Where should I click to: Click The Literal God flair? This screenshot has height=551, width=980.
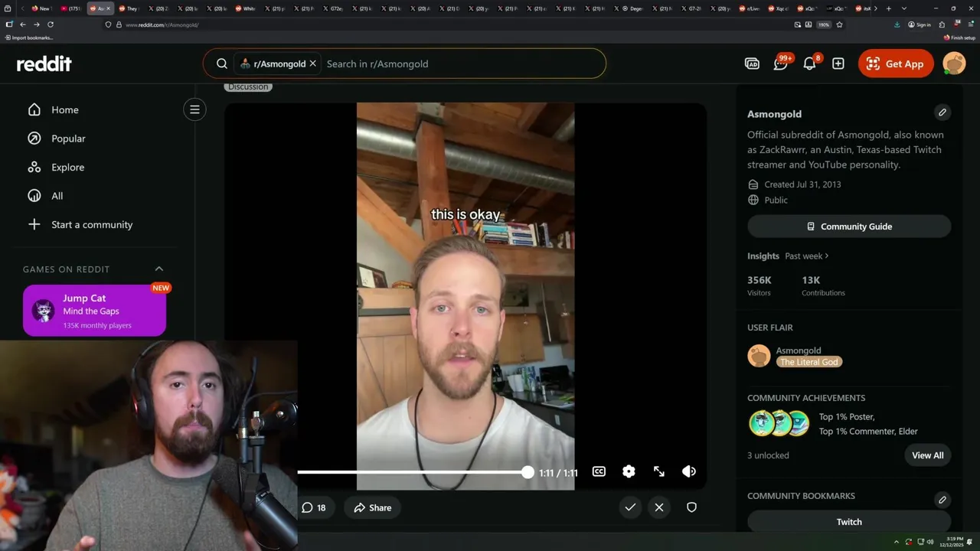coord(809,362)
